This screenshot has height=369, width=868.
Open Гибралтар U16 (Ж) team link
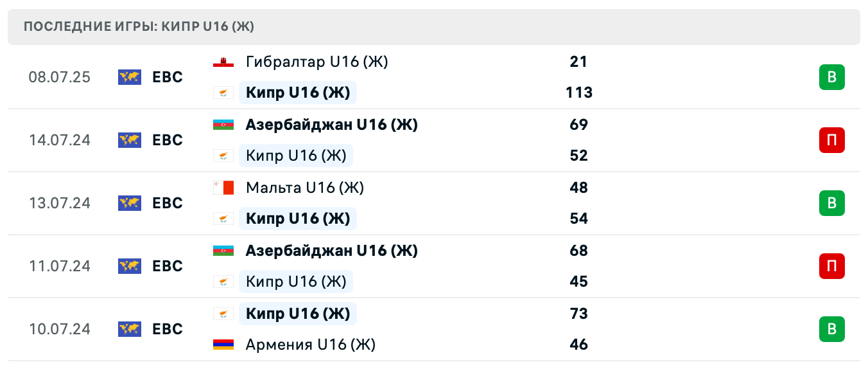pyautogui.click(x=317, y=62)
